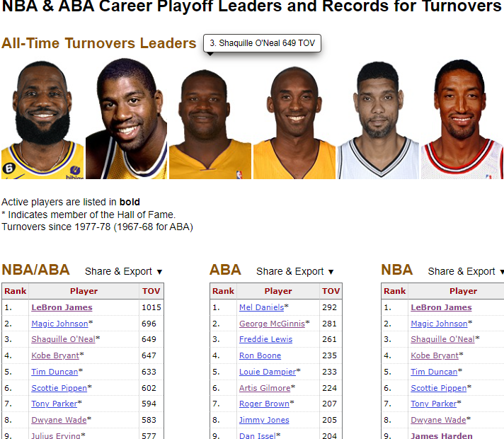The width and height of the screenshot is (504, 439).
Task: Open Dan Issel player page
Action: click(x=258, y=435)
